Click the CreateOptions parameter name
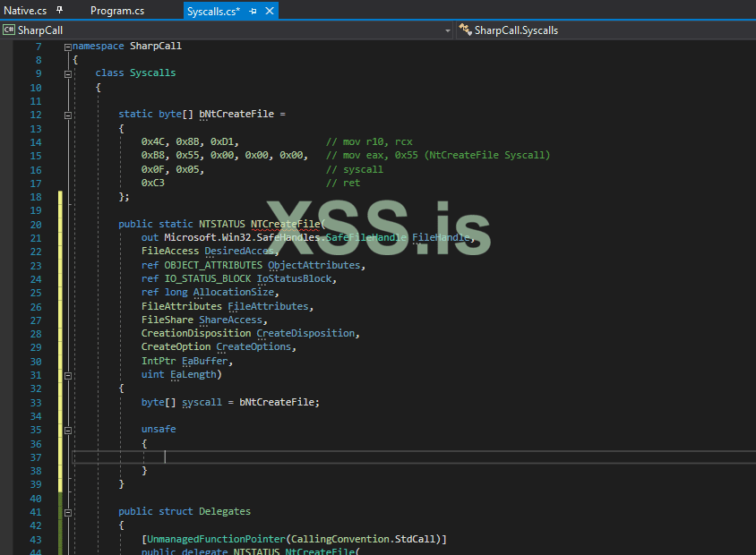 (x=253, y=346)
